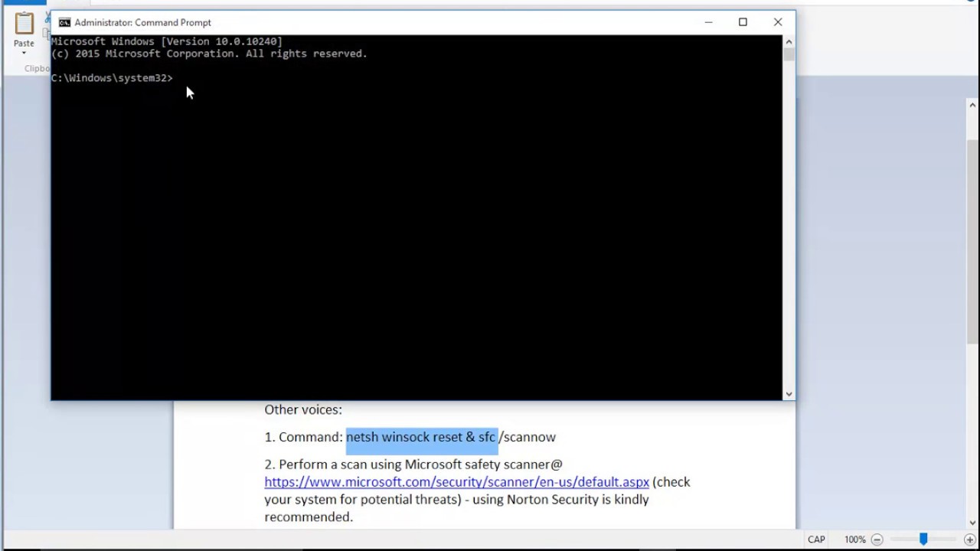
Task: Click the WordPad document scrollbar down arrow
Action: 973,522
